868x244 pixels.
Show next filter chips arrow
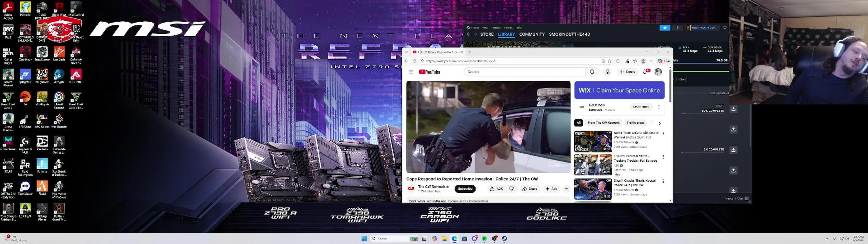click(659, 123)
